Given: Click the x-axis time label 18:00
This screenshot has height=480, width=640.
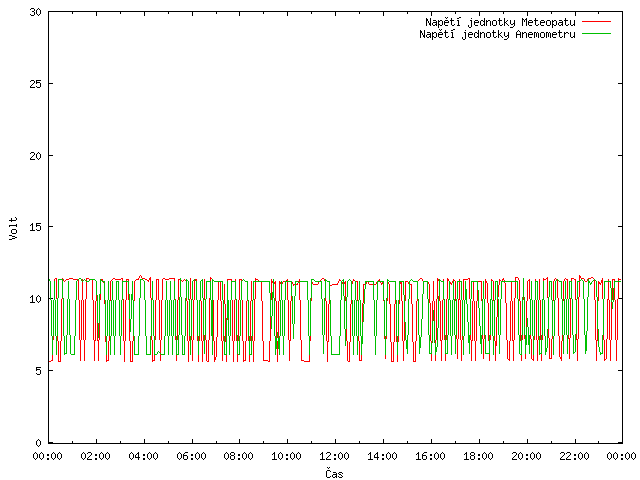Looking at the screenshot, I should (479, 456).
